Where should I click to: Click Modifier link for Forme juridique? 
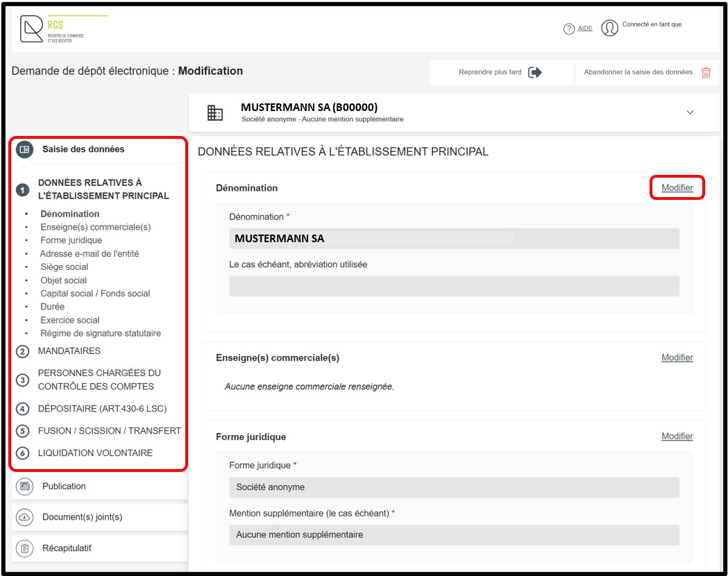point(677,437)
